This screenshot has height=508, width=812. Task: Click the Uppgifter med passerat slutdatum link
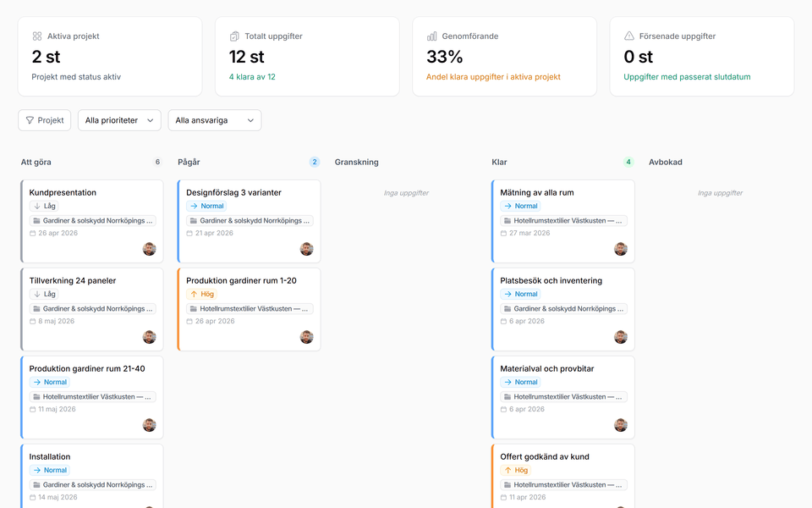(x=687, y=75)
